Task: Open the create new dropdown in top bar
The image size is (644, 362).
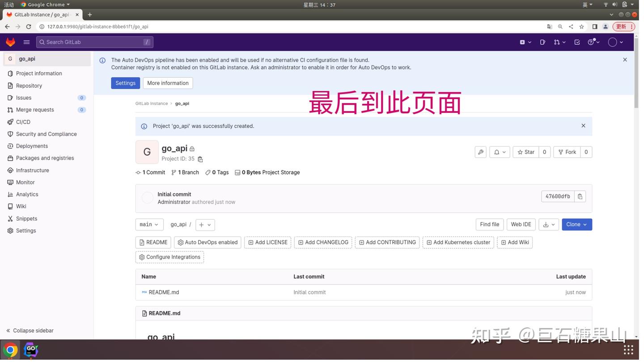Action: [x=525, y=42]
